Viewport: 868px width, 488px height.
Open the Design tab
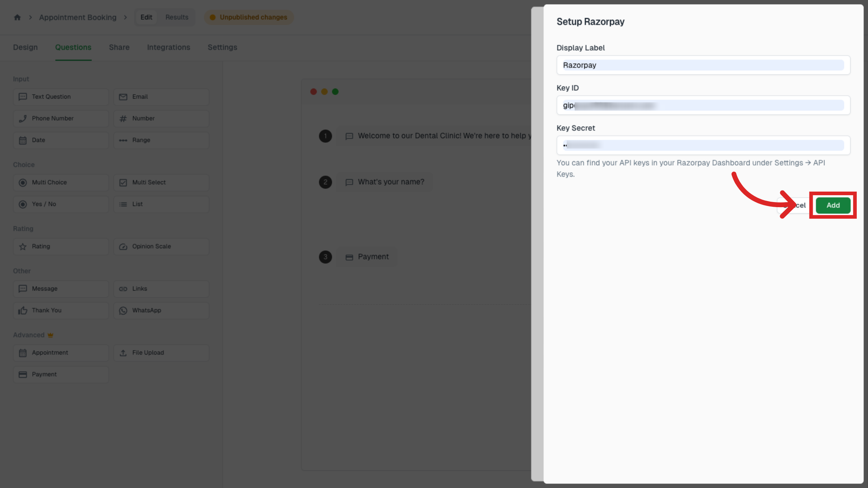(25, 47)
